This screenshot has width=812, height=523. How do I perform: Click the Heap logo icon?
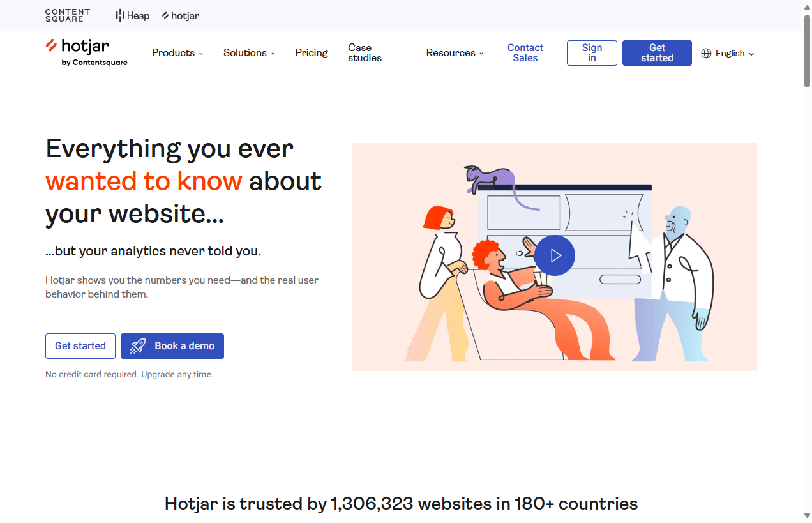[120, 15]
